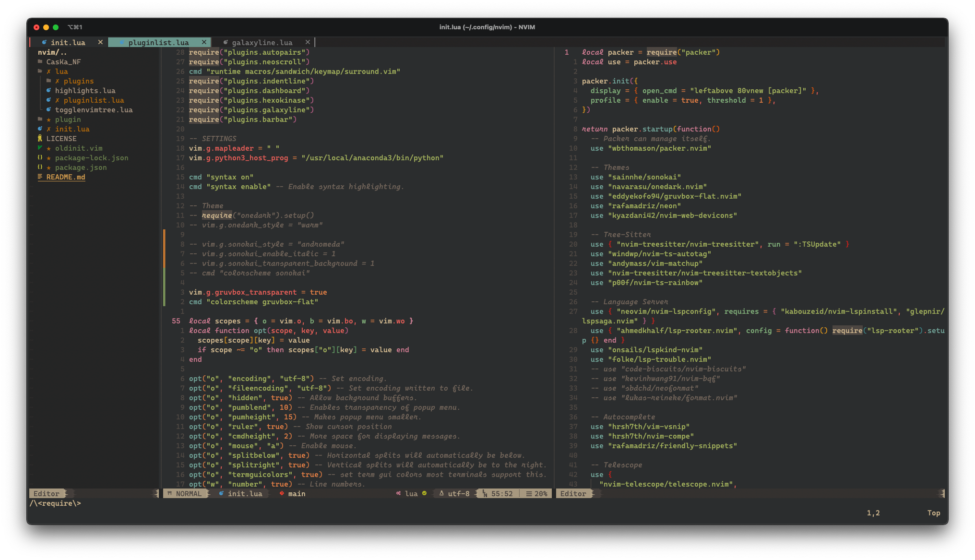Click the README.md document icon
This screenshot has width=975, height=560.
(x=40, y=177)
